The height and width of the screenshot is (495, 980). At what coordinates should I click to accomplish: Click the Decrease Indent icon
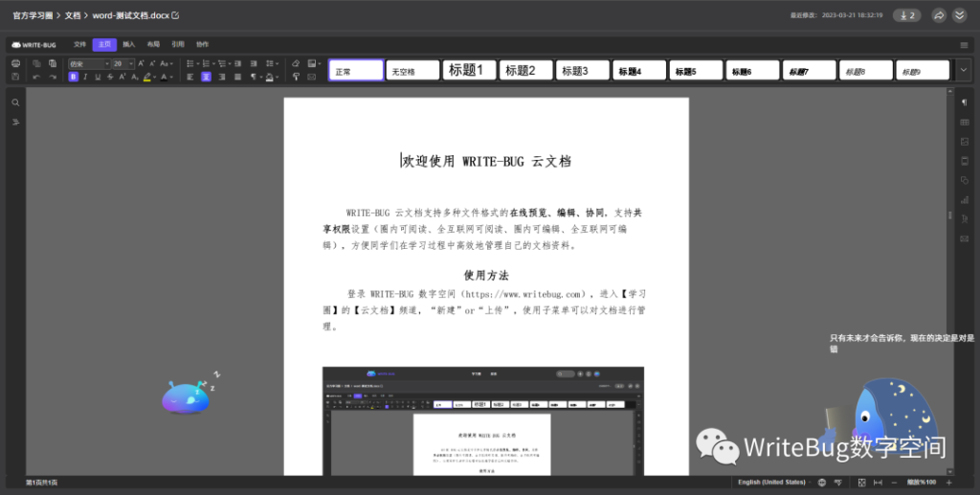(238, 64)
